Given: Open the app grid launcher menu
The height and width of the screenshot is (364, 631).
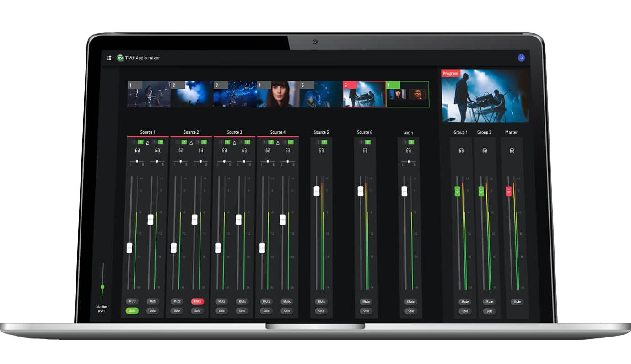Looking at the screenshot, I should [x=109, y=58].
